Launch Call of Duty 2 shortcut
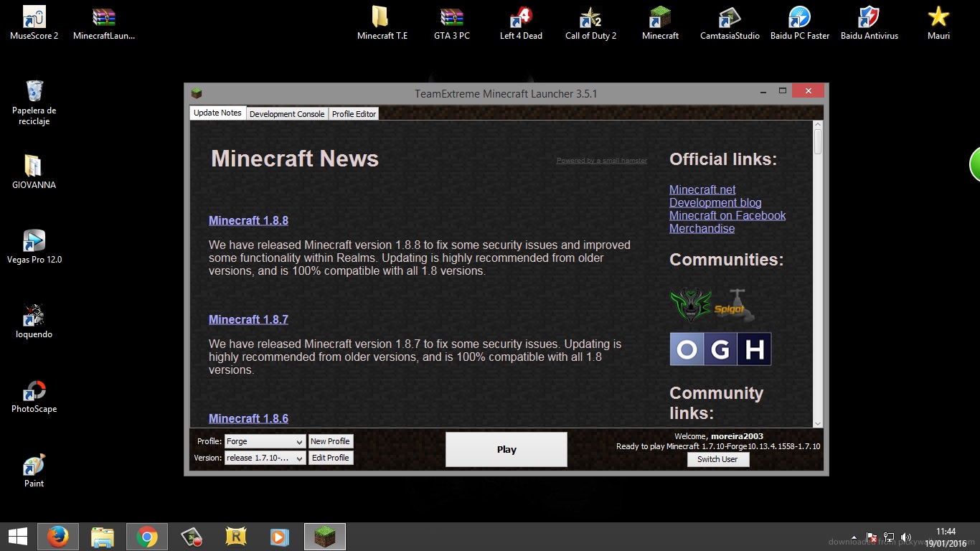The height and width of the screenshot is (551, 980). tap(590, 22)
